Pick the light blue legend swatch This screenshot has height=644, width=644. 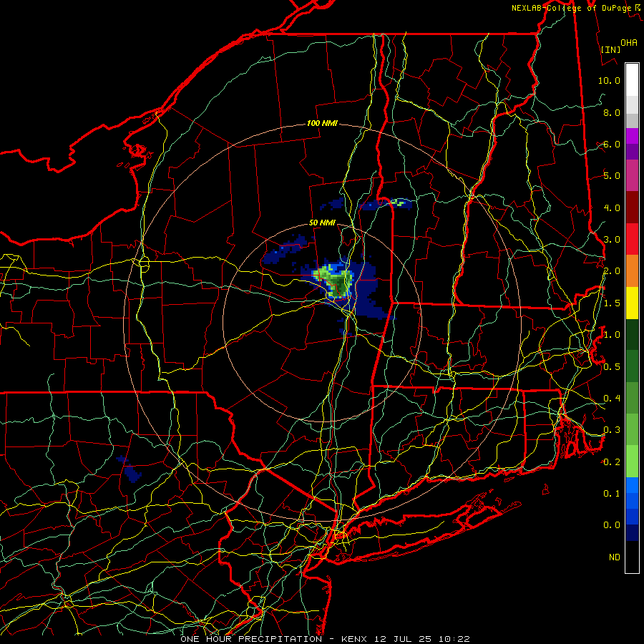click(632, 485)
